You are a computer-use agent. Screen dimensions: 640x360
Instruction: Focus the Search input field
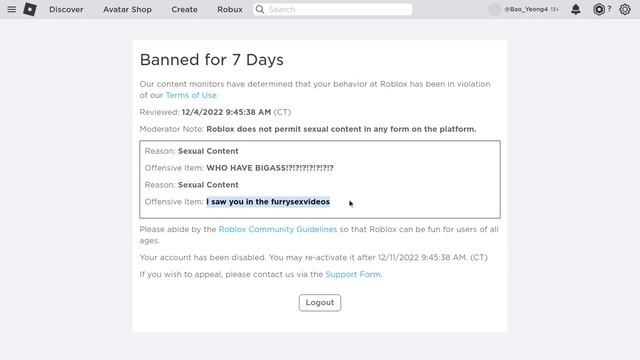[x=332, y=9]
